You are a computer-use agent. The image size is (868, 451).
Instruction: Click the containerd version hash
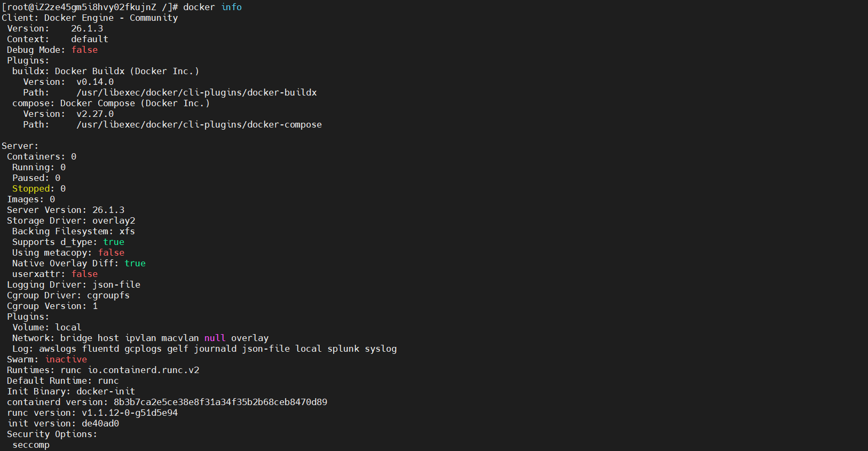pos(220,402)
